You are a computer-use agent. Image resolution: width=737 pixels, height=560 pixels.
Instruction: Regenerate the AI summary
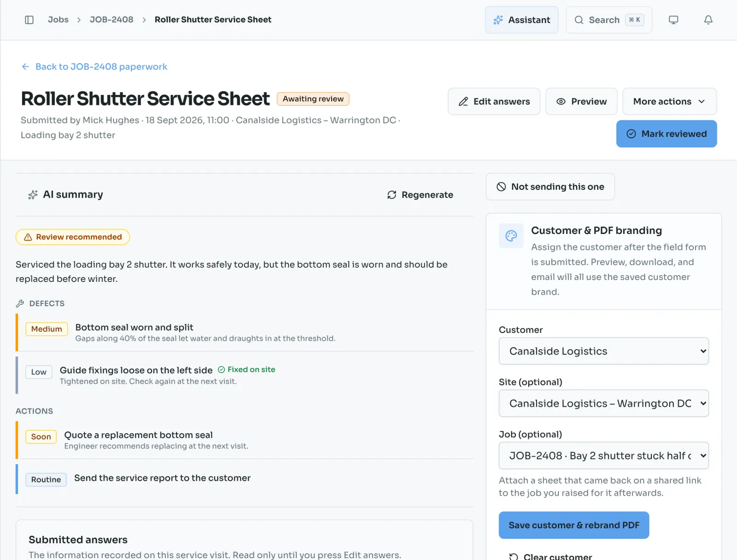pyautogui.click(x=420, y=195)
